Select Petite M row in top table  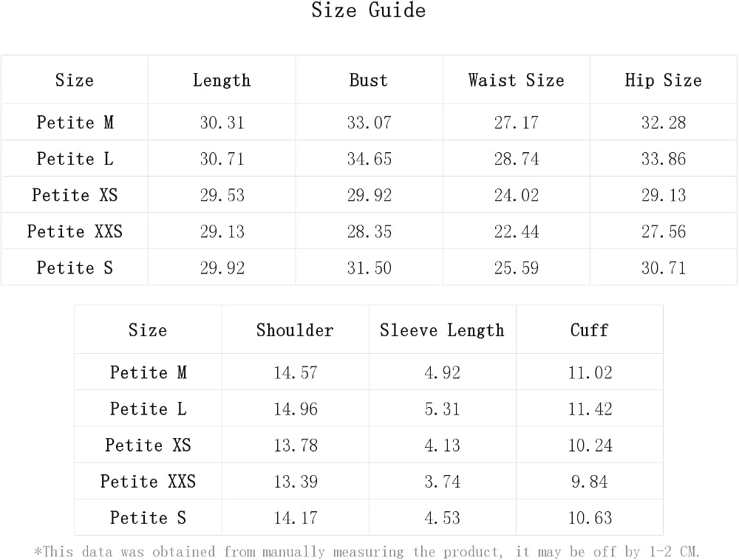369,122
